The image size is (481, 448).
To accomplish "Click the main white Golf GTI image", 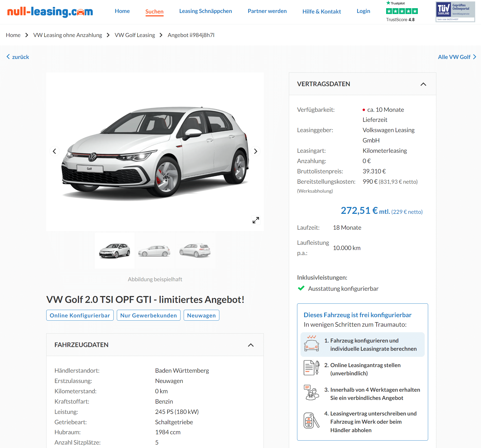I will [x=155, y=152].
